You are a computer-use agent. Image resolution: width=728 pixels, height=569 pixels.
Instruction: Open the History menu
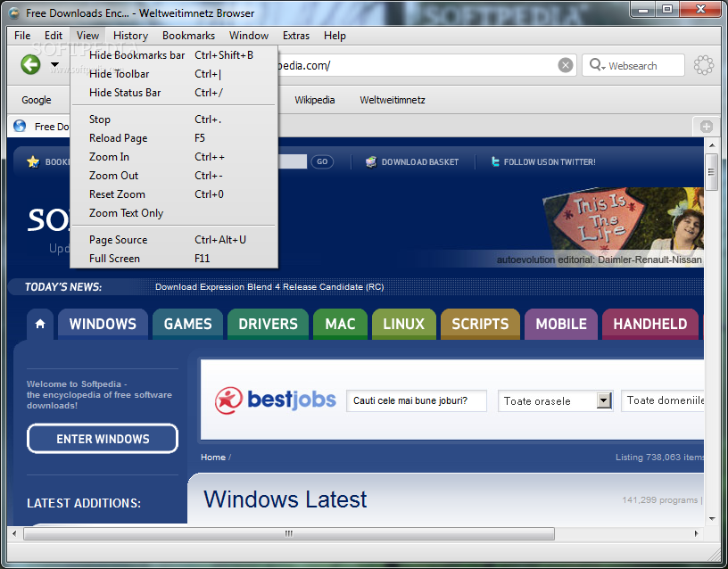tap(130, 36)
